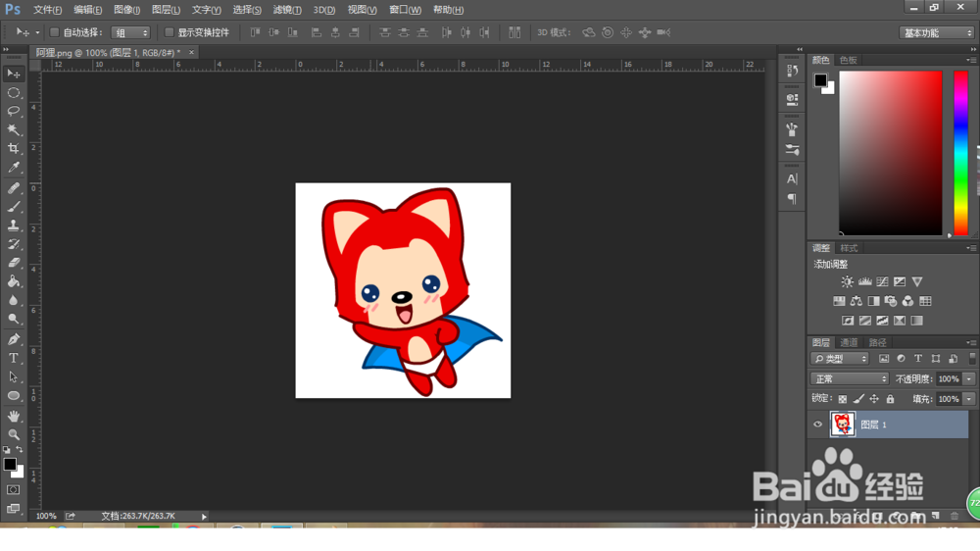Open the 填充 slider arrow
The width and height of the screenshot is (980, 551).
point(969,398)
